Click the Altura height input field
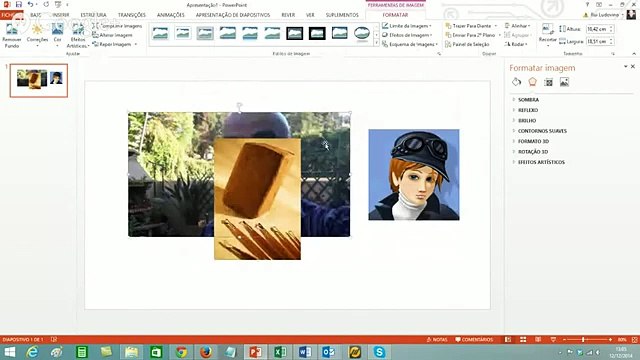This screenshot has height=360, width=640. point(597,29)
